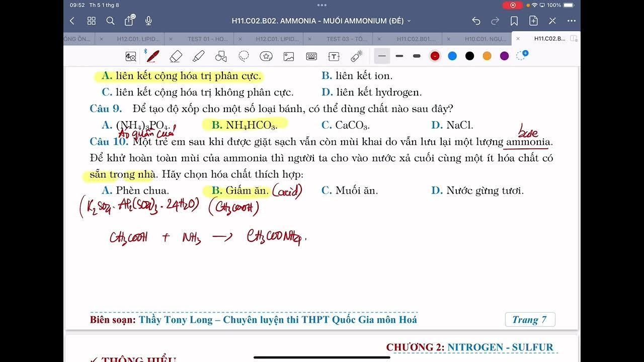This screenshot has height=362, width=644.
Task: Tap answer 'C. Muối ăn.'
Action: point(350,191)
